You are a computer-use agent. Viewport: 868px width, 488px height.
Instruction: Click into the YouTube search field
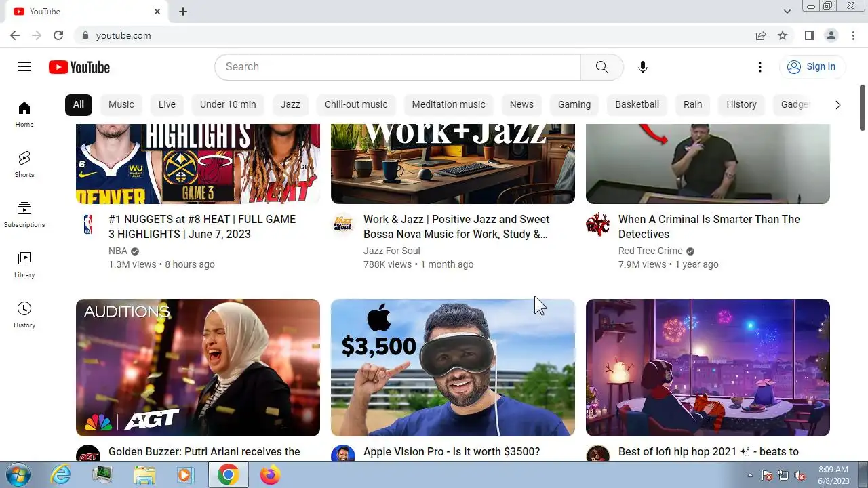point(397,66)
